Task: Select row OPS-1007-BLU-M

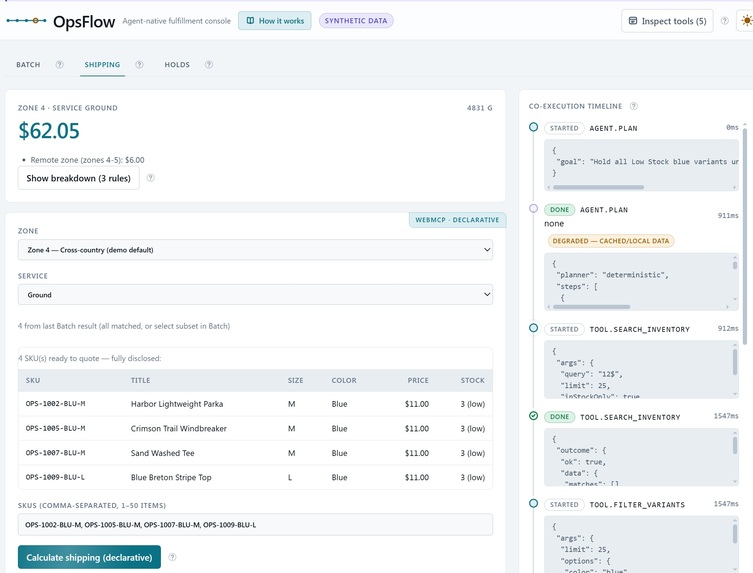Action: point(255,453)
